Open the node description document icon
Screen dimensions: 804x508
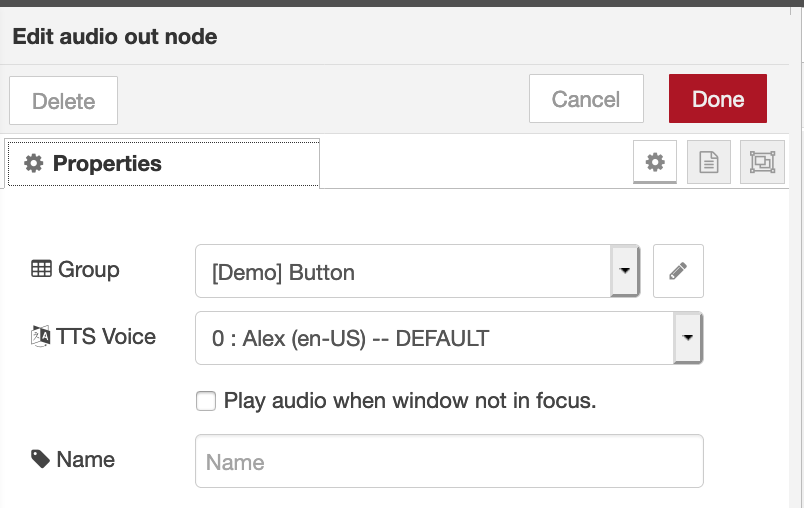point(709,162)
